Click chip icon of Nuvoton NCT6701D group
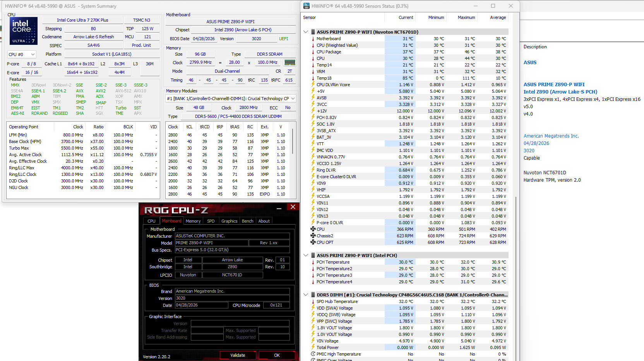644x361 pixels. point(313,32)
